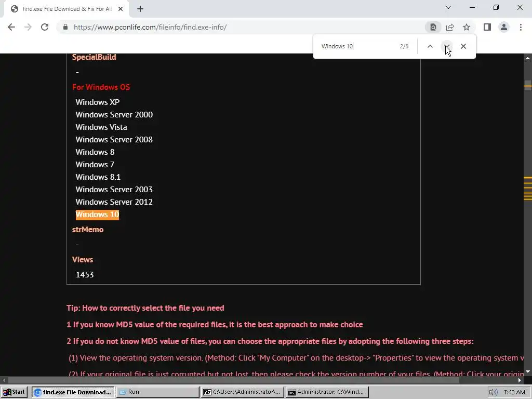The image size is (532, 399).
Task: Click the highlighted Windows 10 entry
Action: point(97,215)
